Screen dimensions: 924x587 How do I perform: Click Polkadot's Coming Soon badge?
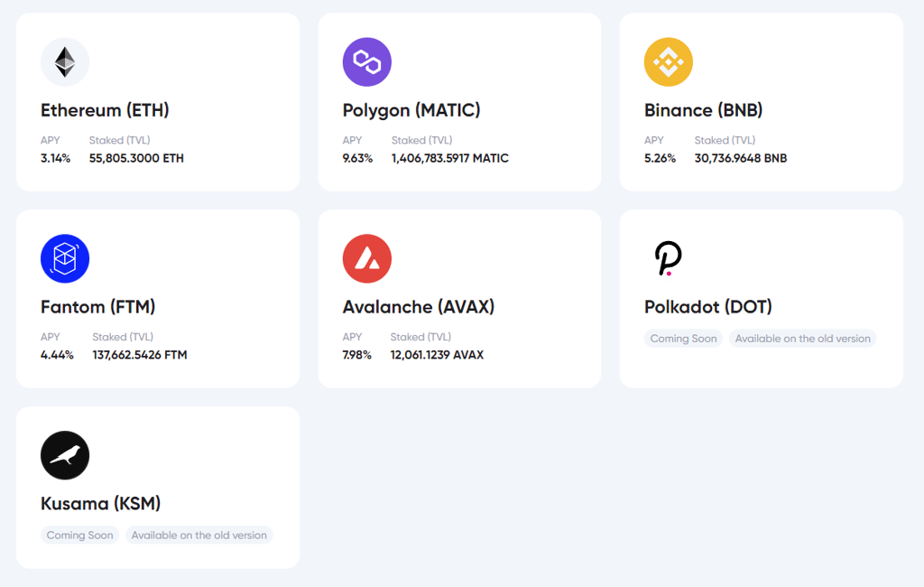(684, 339)
